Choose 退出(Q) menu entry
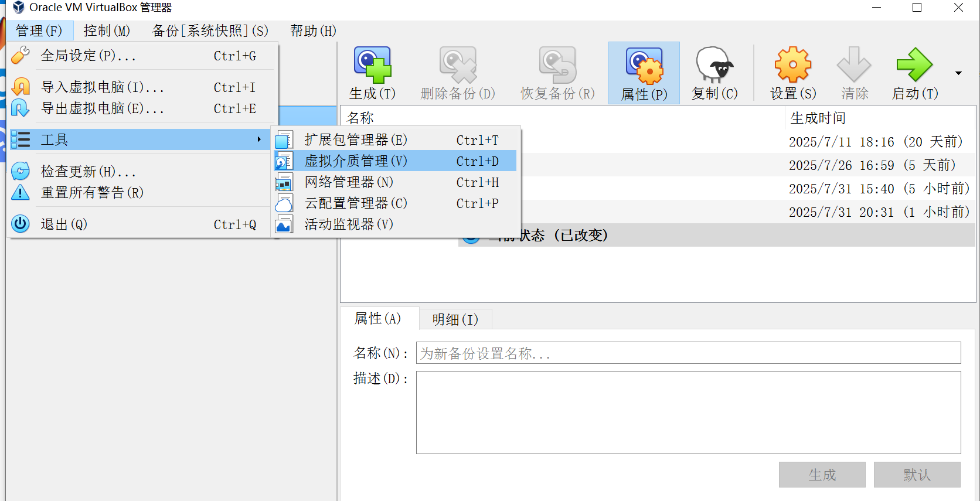The width and height of the screenshot is (980, 501). tap(141, 224)
